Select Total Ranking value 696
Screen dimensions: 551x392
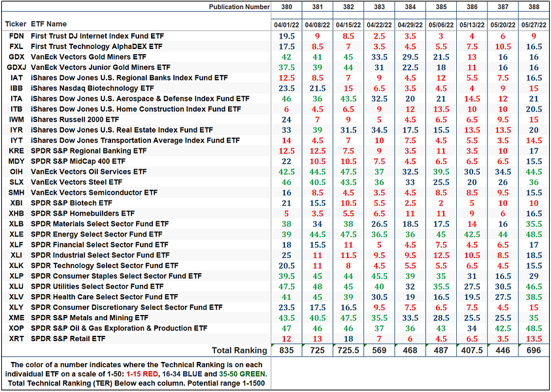click(x=534, y=350)
